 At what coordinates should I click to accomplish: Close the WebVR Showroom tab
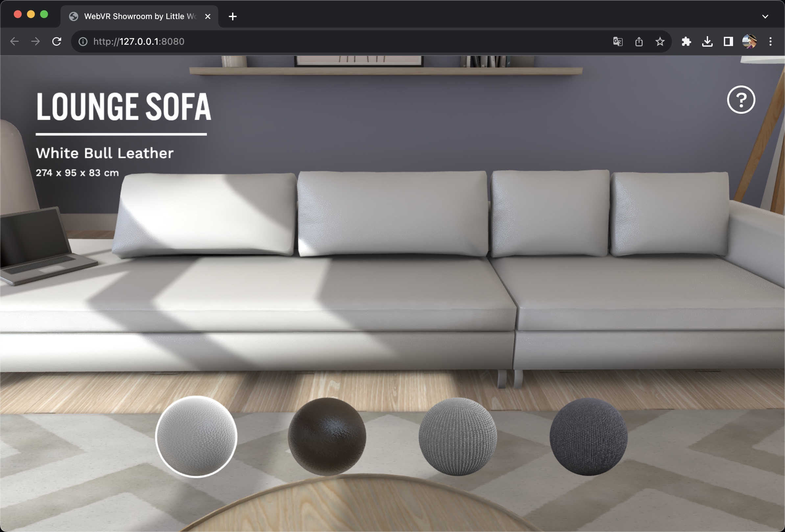(x=208, y=16)
